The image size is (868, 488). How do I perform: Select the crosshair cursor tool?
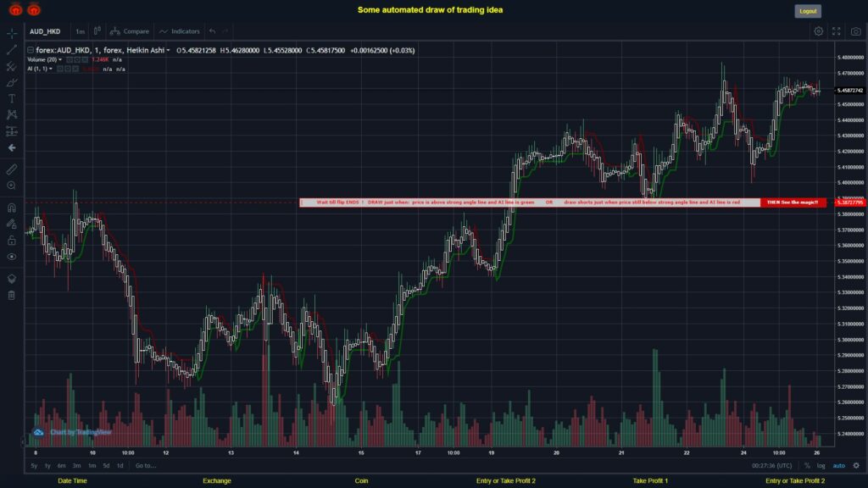click(x=12, y=33)
